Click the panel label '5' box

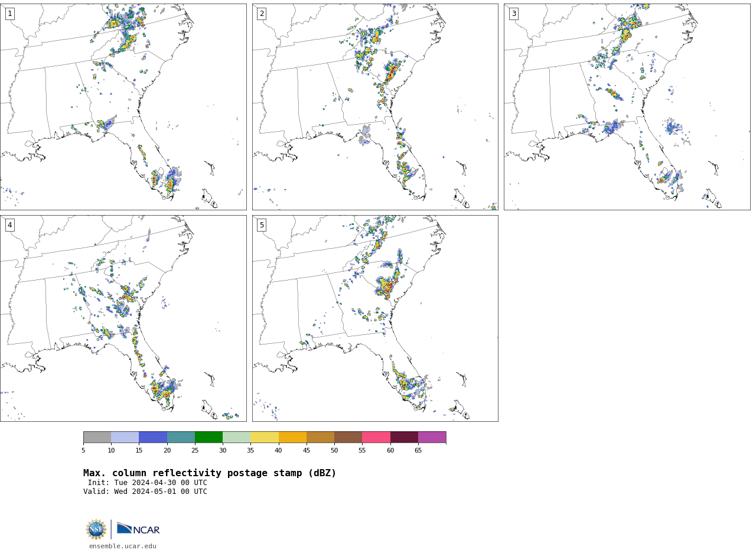262,225
